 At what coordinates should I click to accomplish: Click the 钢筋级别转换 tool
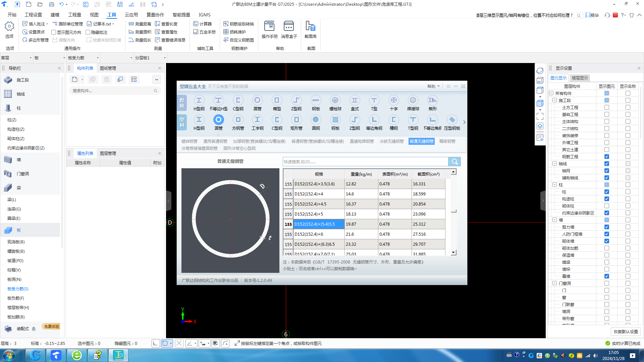tap(239, 24)
